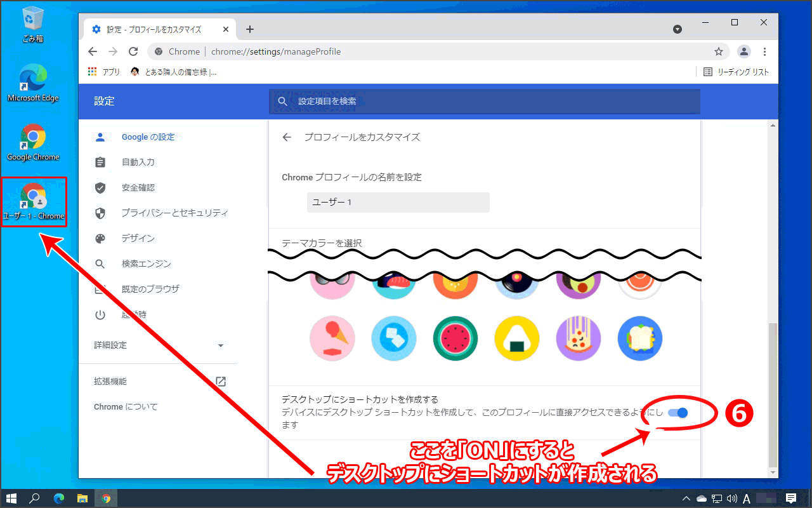Click the tab search dropdown arrow in title bar
812x508 pixels.
point(678,29)
